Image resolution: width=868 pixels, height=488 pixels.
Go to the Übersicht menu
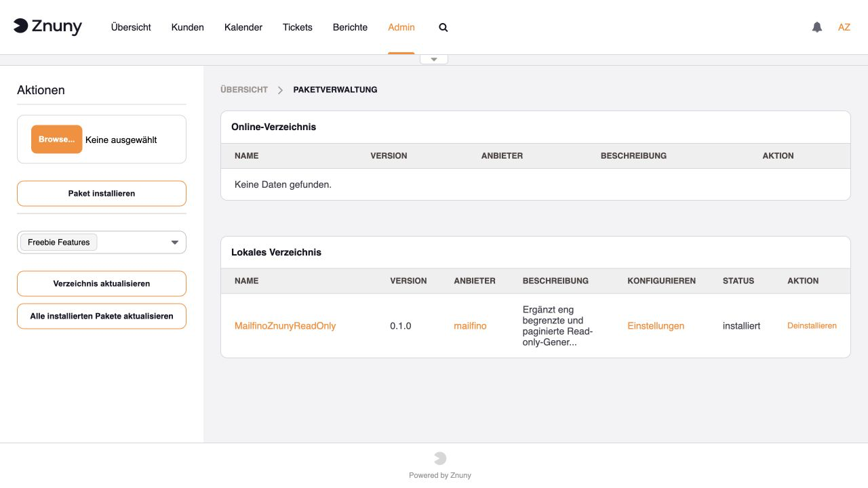pos(131,27)
